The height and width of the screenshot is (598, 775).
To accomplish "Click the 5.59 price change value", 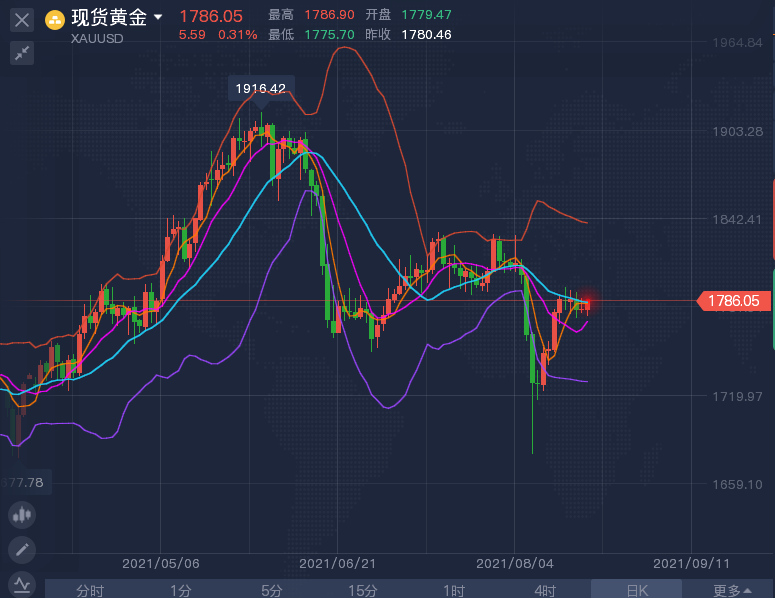I will [x=192, y=35].
